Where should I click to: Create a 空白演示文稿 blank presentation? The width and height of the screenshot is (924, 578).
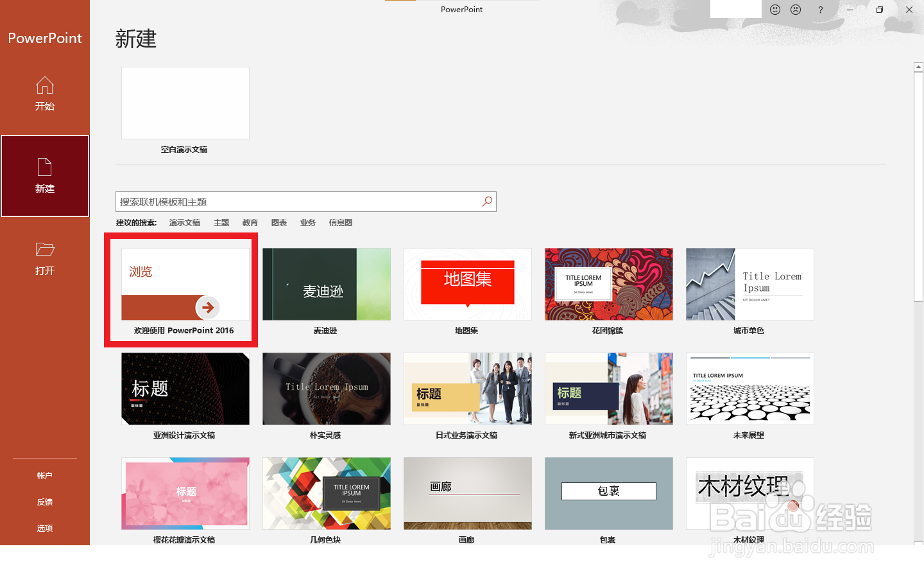(185, 103)
